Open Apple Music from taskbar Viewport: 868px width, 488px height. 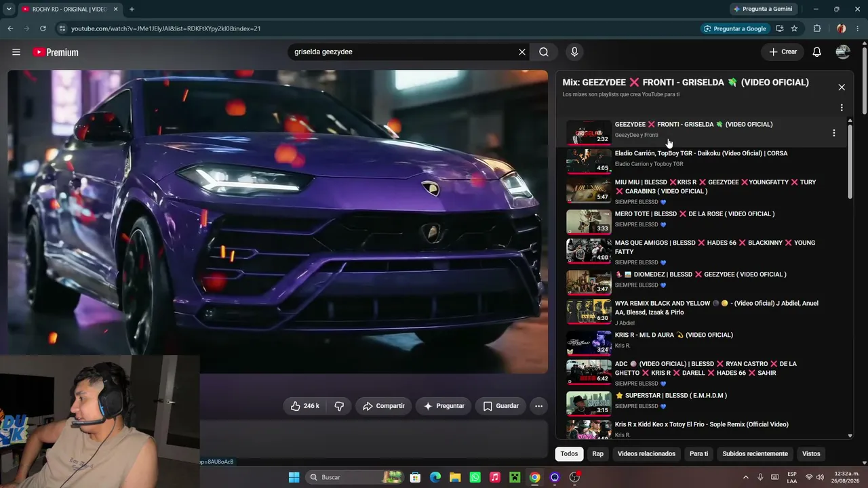pyautogui.click(x=495, y=477)
